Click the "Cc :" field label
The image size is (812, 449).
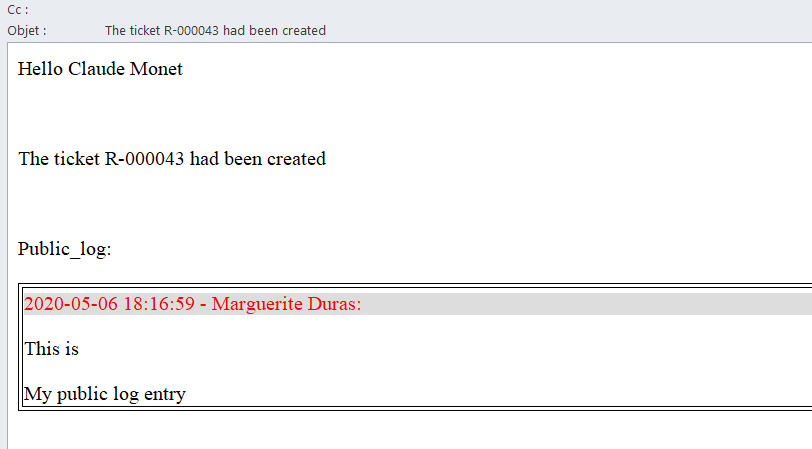17,10
